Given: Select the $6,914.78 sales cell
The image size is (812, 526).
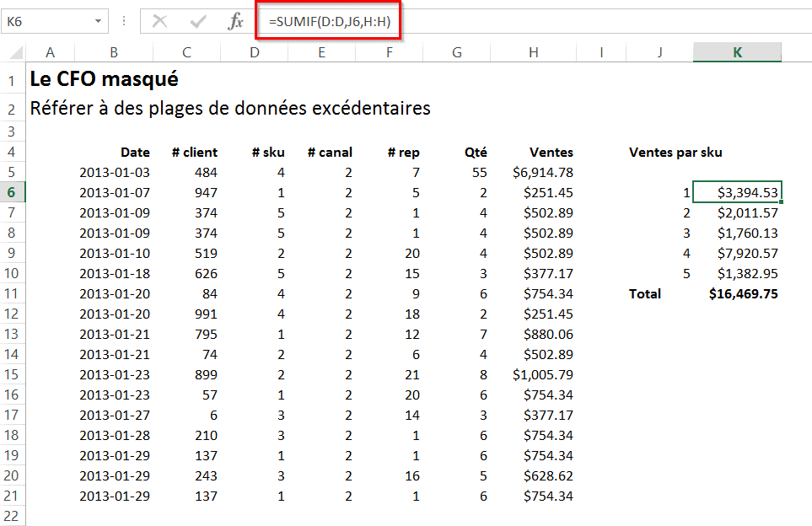Looking at the screenshot, I should (542, 173).
